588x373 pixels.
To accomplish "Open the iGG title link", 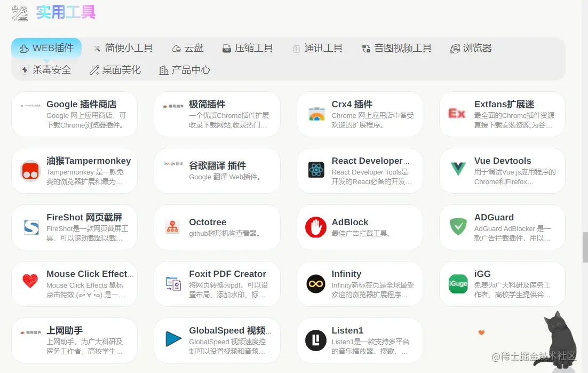I will tap(482, 274).
